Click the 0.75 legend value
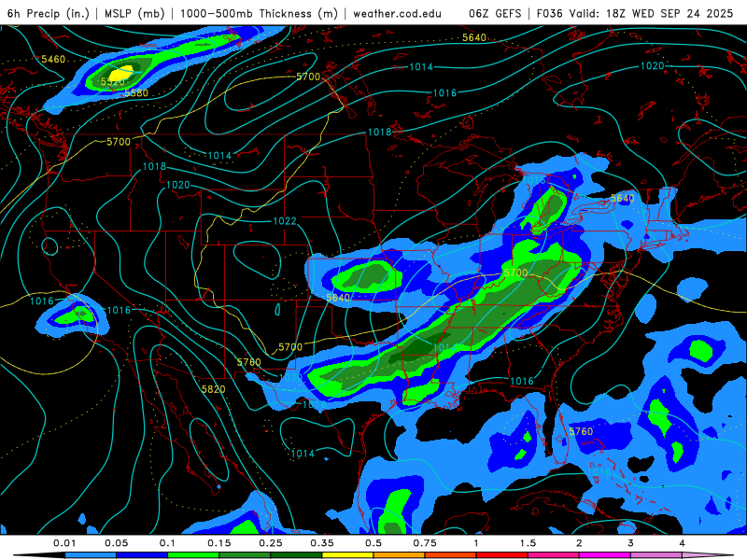Screen dimensions: 747x560 [x=425, y=543]
